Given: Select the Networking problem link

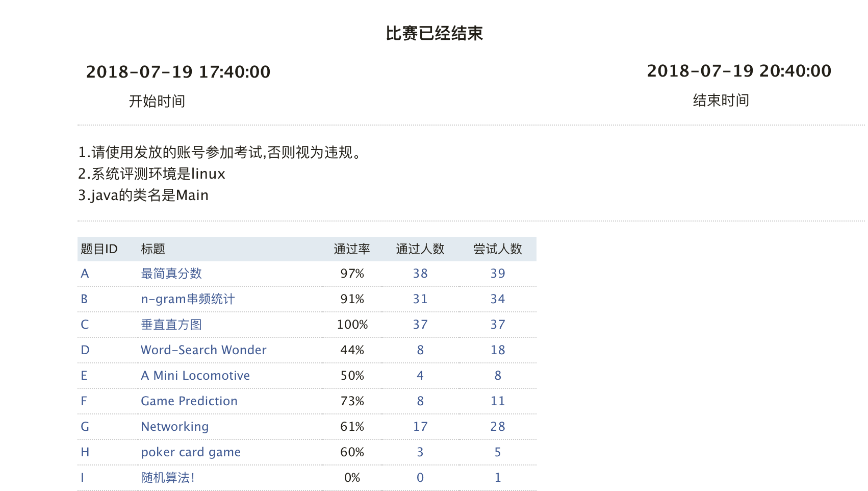Looking at the screenshot, I should [175, 427].
